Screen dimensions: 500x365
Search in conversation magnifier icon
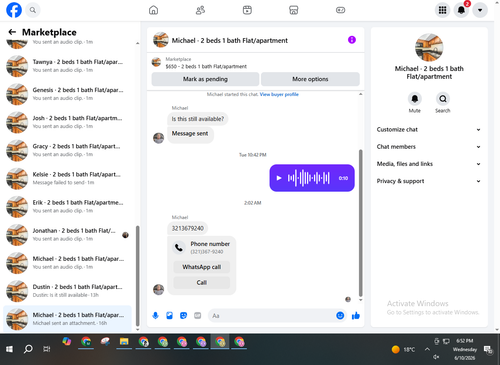pyautogui.click(x=443, y=99)
